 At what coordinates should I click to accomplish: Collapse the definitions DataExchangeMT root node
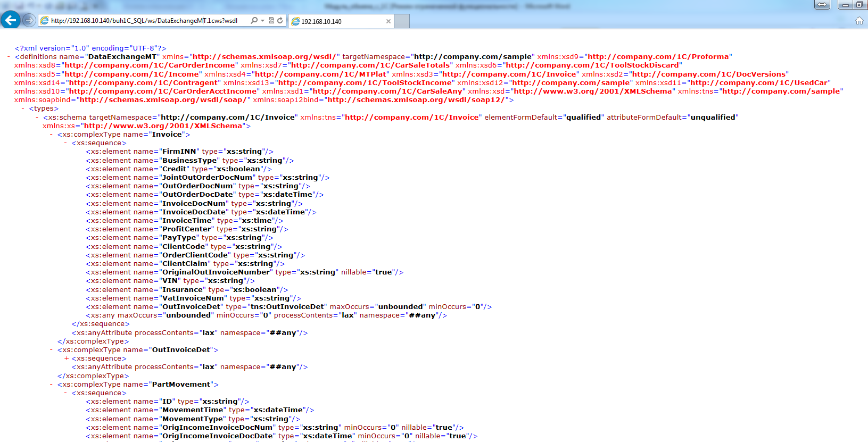click(9, 57)
